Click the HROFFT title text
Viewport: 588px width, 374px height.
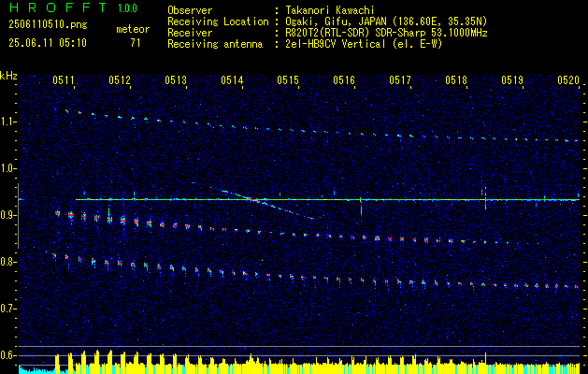pos(58,7)
